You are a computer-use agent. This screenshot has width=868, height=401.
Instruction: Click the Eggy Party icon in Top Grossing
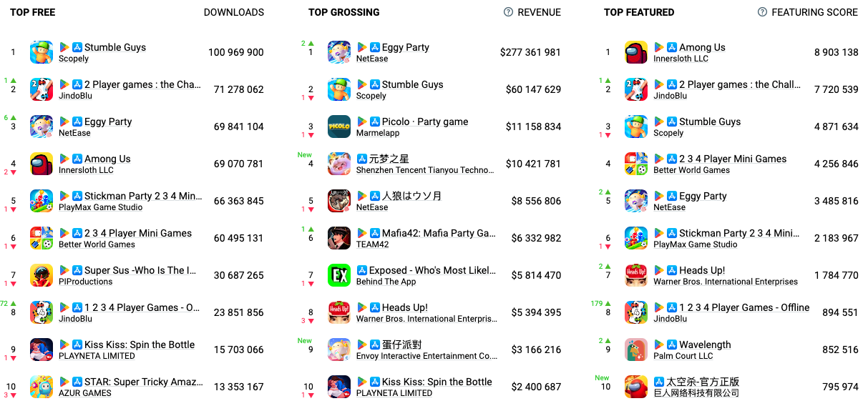coord(339,52)
